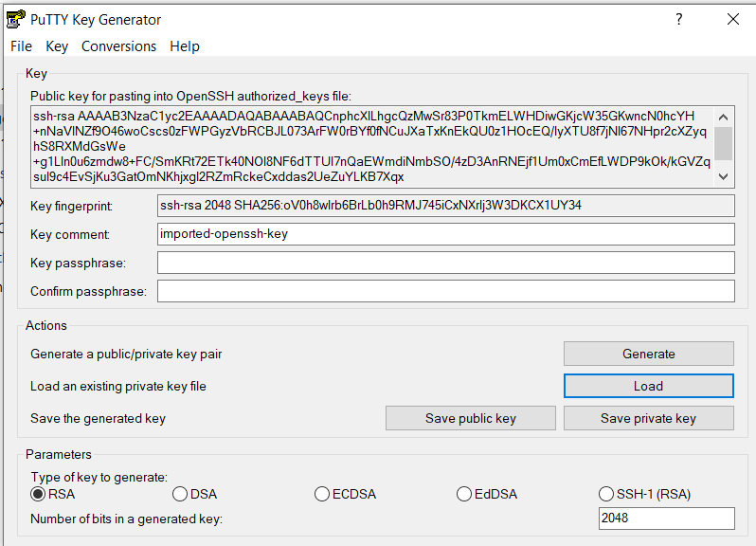
Task: Click the Key passphrase field
Action: 446,263
